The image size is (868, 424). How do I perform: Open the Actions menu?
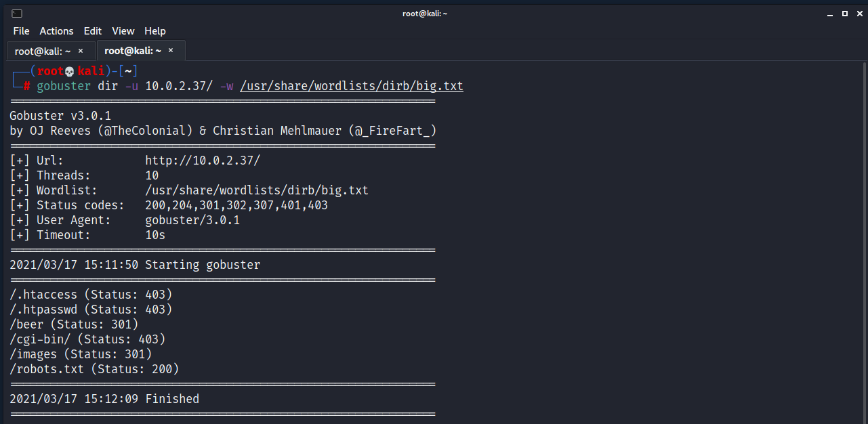tap(56, 31)
